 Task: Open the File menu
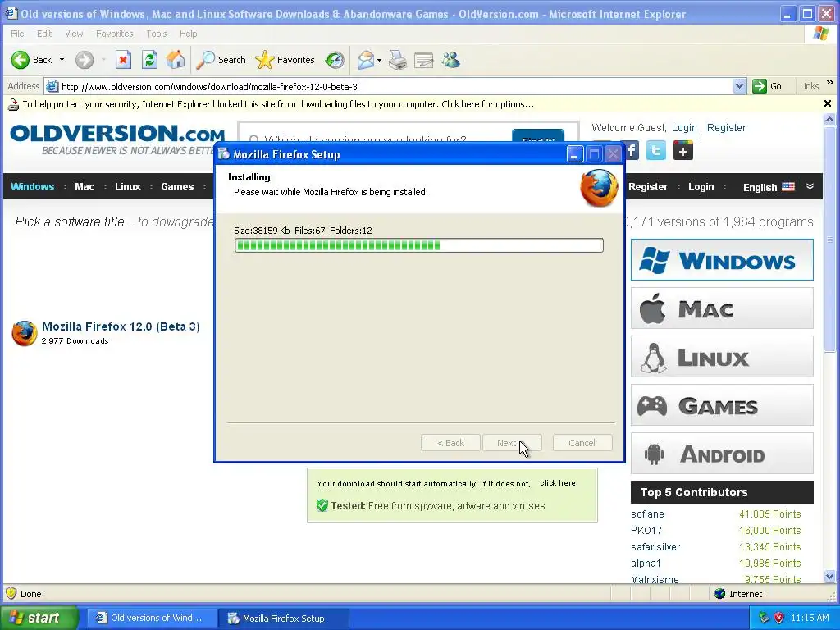pyautogui.click(x=17, y=34)
